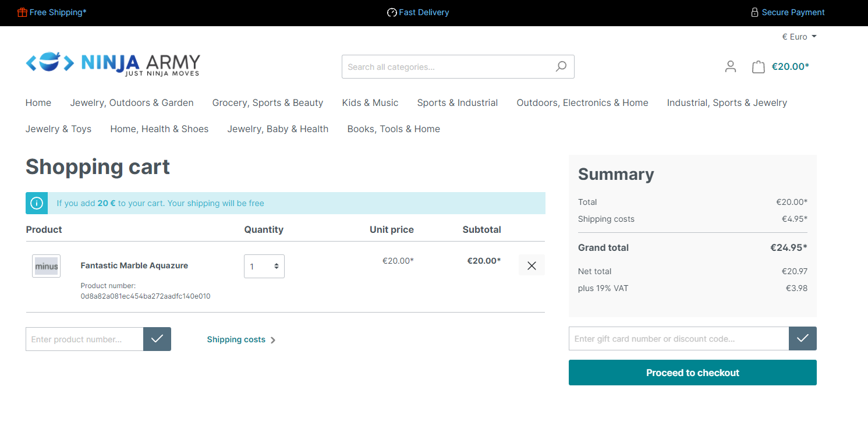The image size is (868, 429).
Task: Click the Secure Payment padlock icon
Action: 754,12
